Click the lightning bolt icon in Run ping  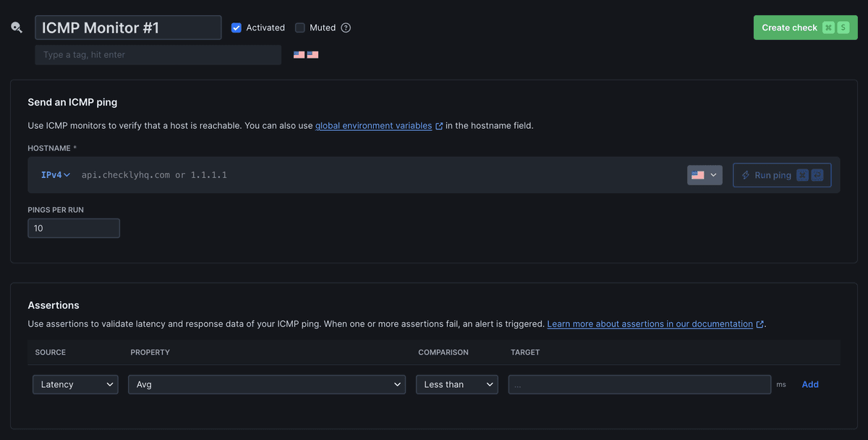(746, 175)
